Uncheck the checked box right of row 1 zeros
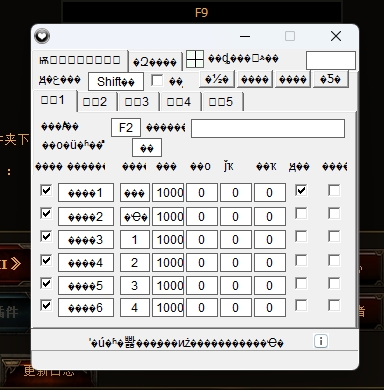This screenshot has height=390, width=384. point(301,191)
